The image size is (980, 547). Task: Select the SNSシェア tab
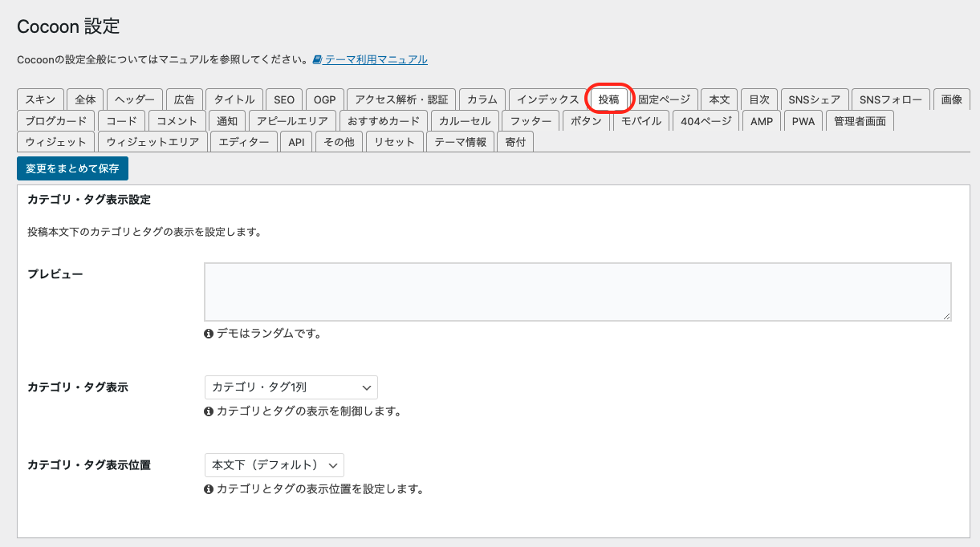[x=814, y=99]
